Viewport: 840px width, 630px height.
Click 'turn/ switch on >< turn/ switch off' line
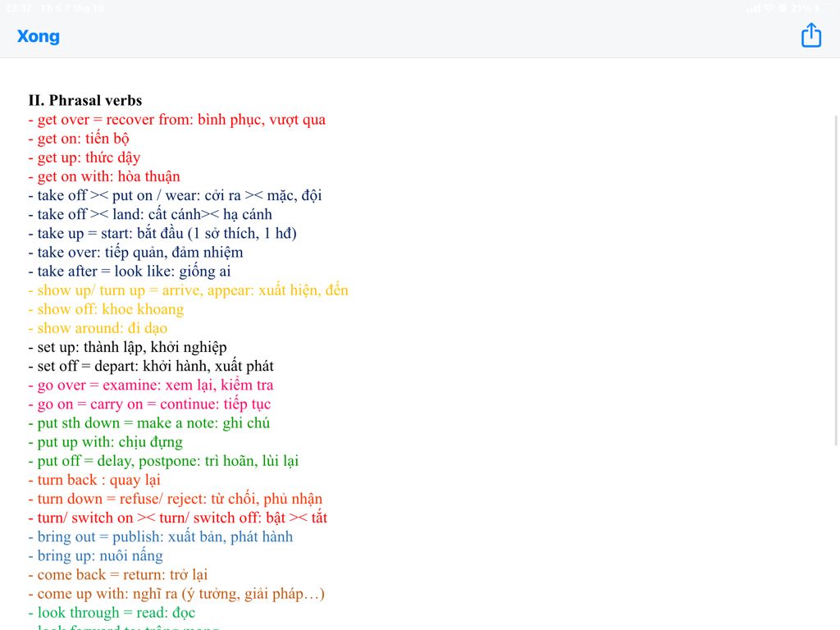tap(178, 518)
